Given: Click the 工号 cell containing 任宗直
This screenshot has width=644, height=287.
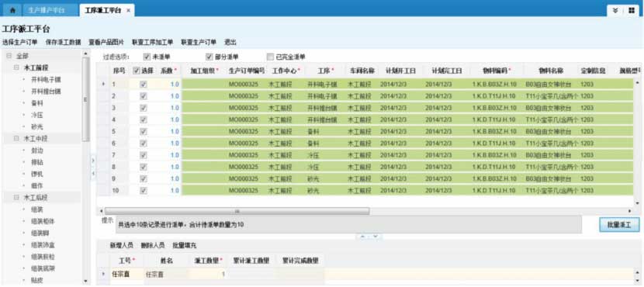Looking at the screenshot, I should pos(126,275).
